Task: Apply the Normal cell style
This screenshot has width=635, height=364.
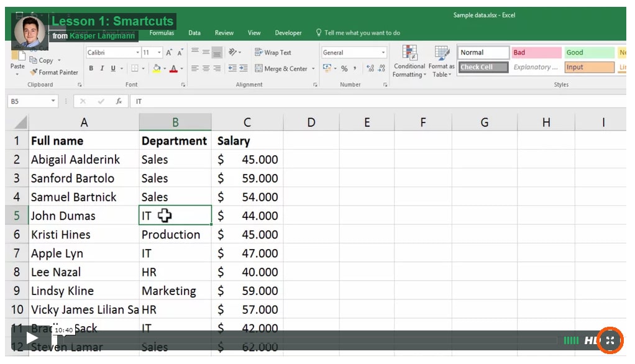Action: click(483, 52)
